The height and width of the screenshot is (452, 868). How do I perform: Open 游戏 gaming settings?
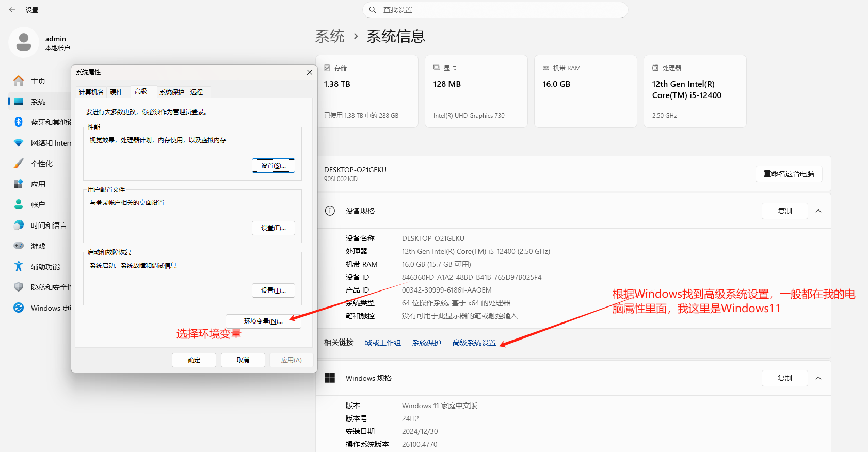[39, 246]
